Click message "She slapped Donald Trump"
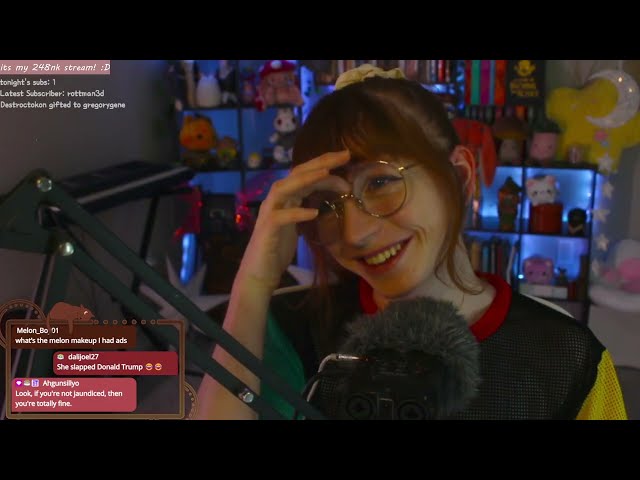 [100, 367]
